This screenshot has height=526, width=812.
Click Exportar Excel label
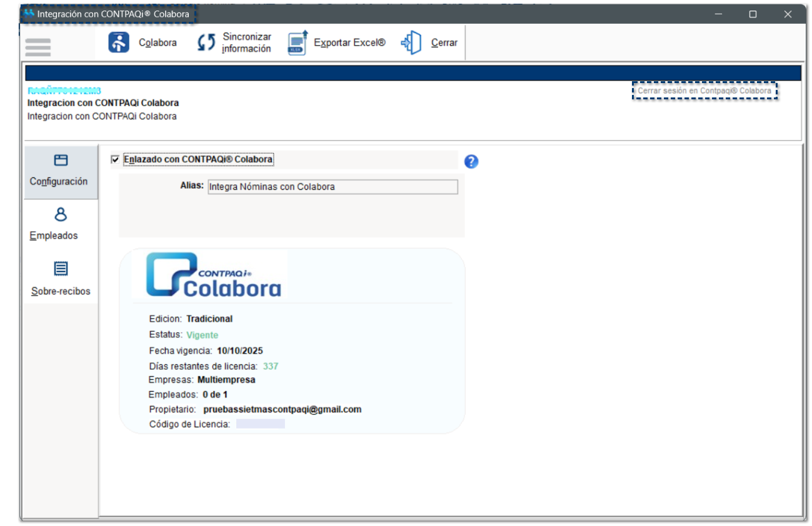(349, 42)
